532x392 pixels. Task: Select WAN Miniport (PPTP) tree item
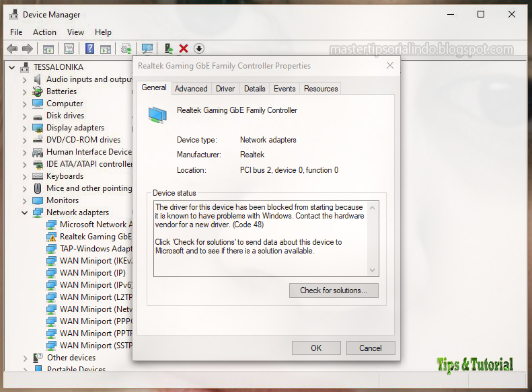[96, 334]
